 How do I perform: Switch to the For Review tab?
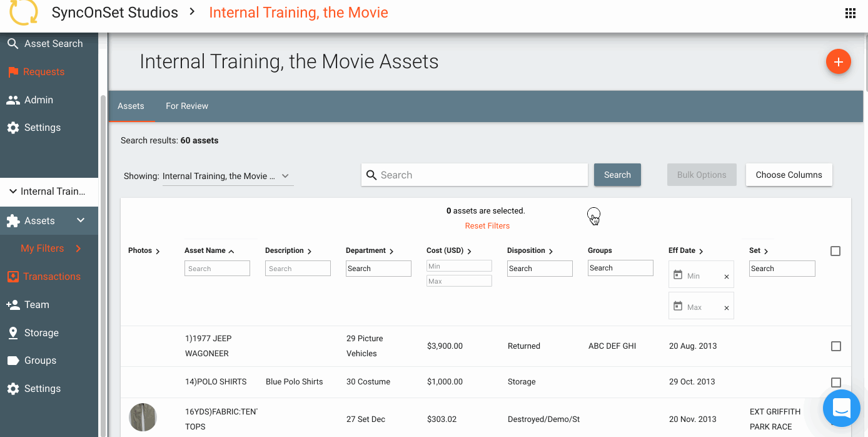187,106
